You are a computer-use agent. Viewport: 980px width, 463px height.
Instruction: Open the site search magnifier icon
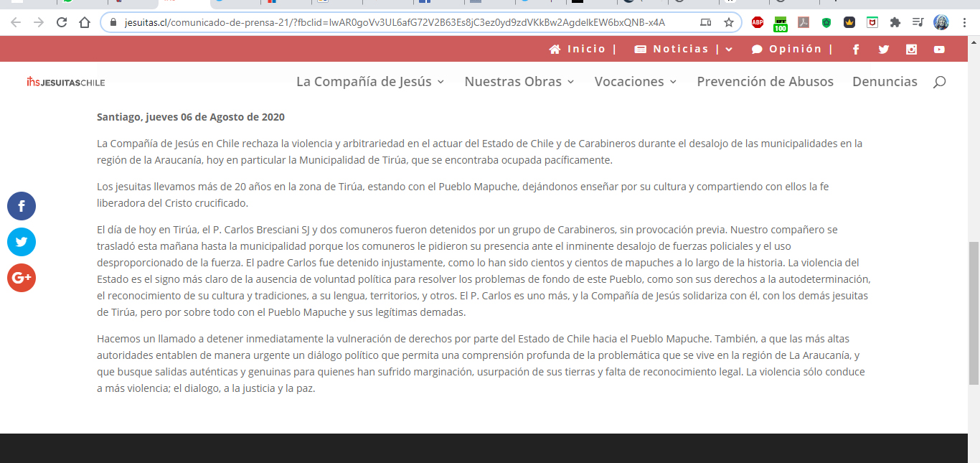point(939,82)
